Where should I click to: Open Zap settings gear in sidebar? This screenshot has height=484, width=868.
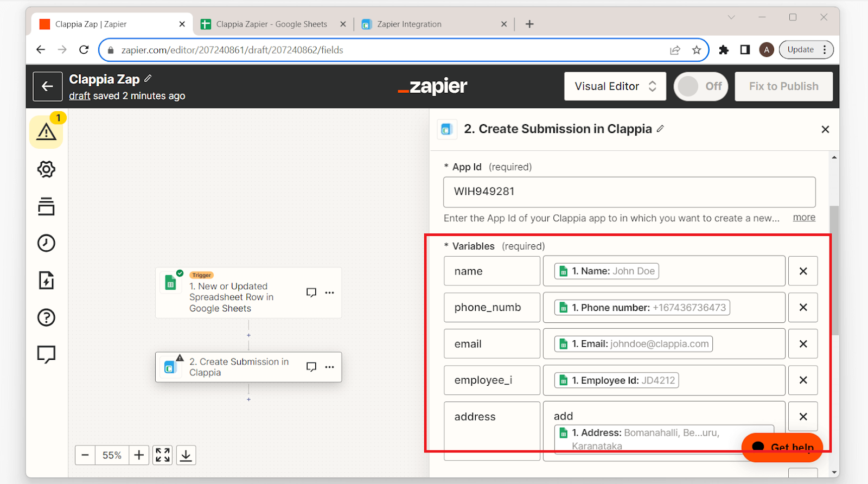46,169
